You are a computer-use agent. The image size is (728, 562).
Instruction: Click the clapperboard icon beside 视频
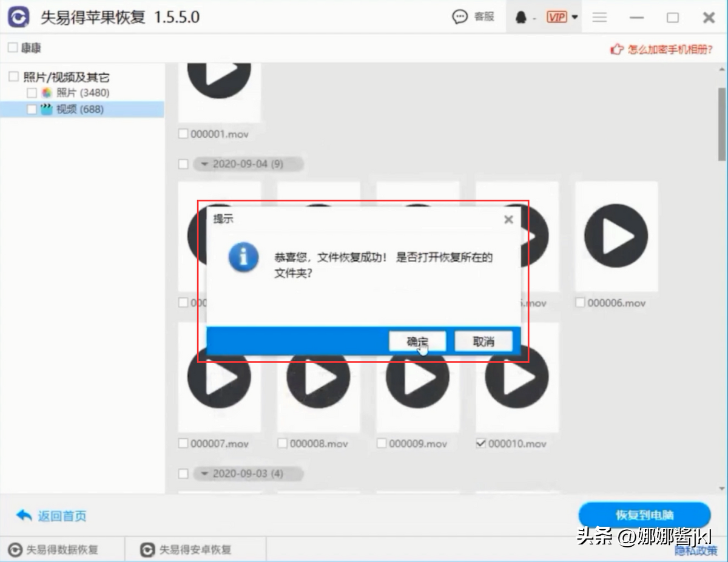(x=47, y=109)
